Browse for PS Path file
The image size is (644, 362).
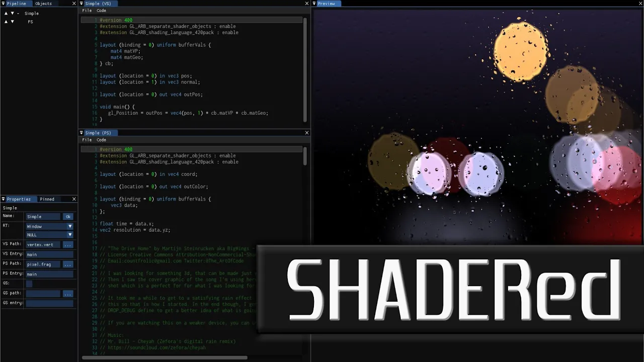pyautogui.click(x=68, y=264)
